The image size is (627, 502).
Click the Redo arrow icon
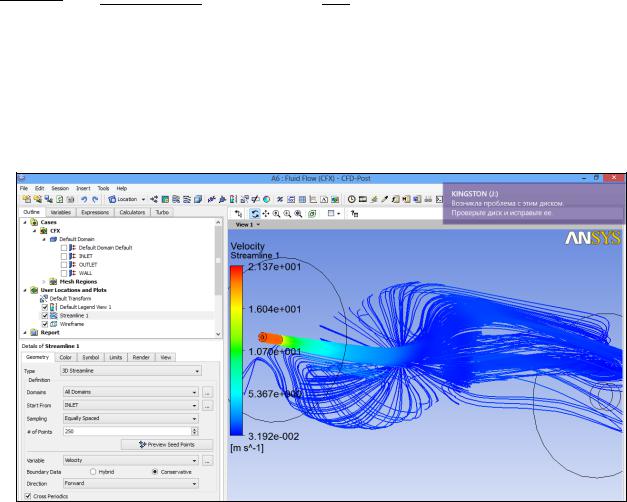[x=95, y=199]
